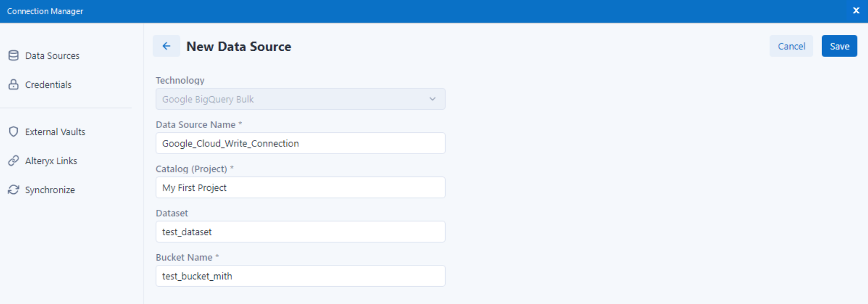Click into Catalog (Project) field
868x304 pixels.
[300, 188]
